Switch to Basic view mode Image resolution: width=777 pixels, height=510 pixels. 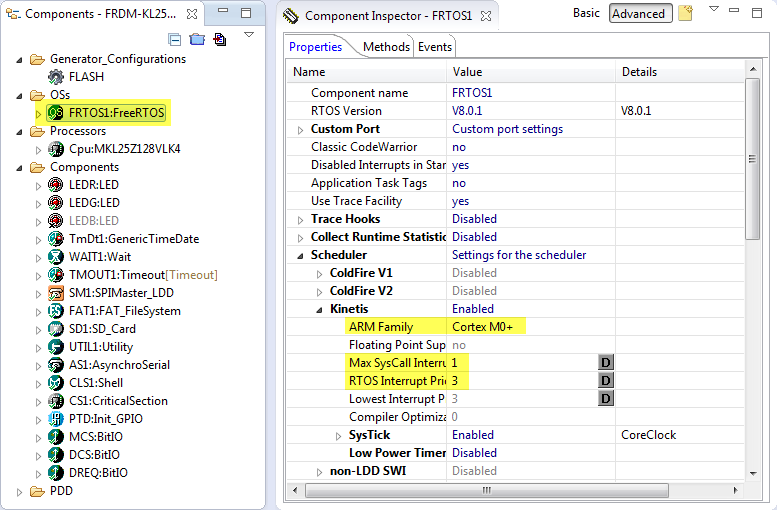point(586,13)
